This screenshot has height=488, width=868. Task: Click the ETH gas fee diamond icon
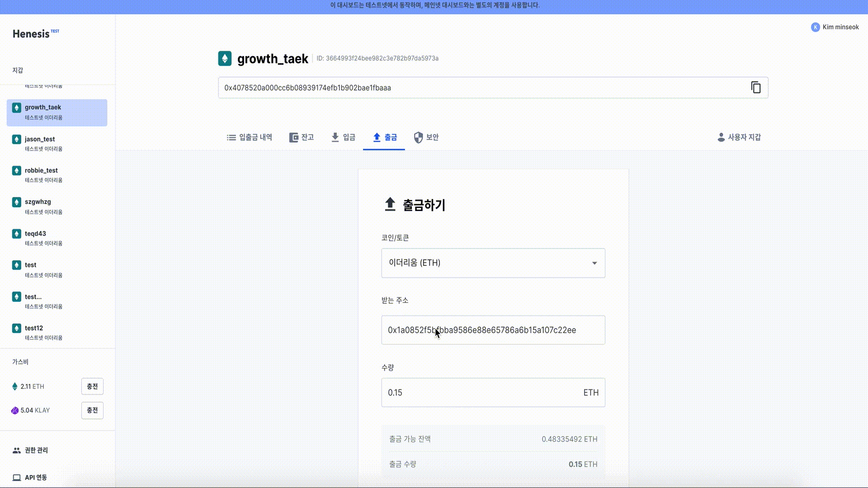(x=15, y=386)
